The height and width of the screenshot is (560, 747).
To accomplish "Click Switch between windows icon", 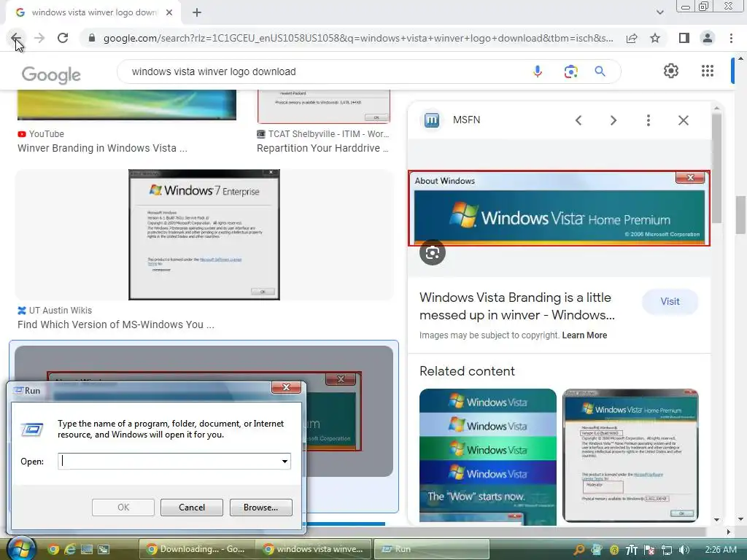I will click(x=104, y=549).
